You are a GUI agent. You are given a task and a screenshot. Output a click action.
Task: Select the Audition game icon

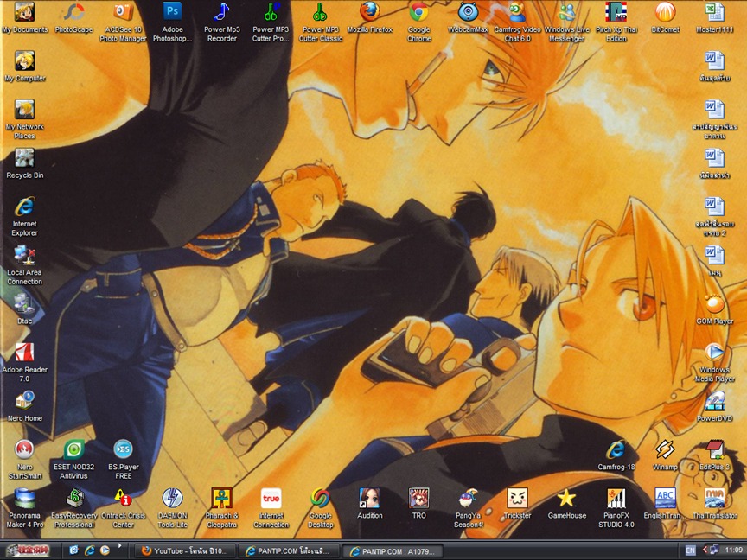(370, 504)
